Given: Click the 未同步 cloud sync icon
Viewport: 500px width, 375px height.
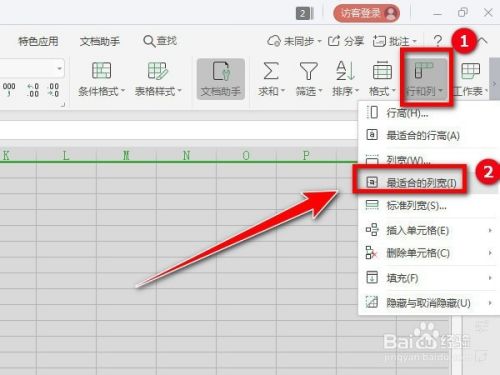Looking at the screenshot, I should pos(274,41).
